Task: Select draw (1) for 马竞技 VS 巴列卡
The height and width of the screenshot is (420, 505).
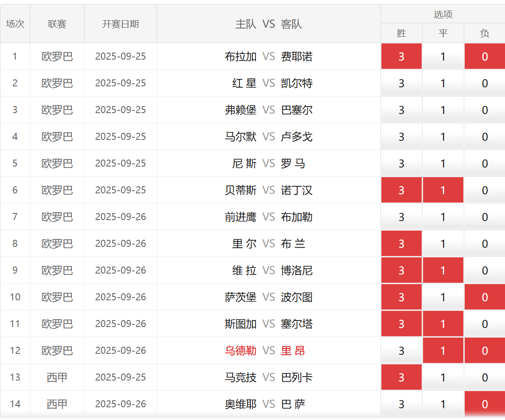Action: coord(443,377)
